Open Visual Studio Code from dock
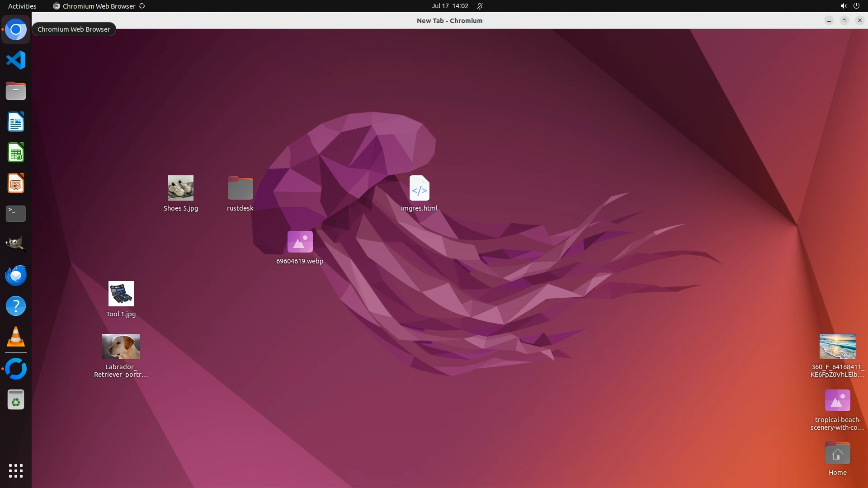The height and width of the screenshot is (488, 868). pyautogui.click(x=16, y=60)
